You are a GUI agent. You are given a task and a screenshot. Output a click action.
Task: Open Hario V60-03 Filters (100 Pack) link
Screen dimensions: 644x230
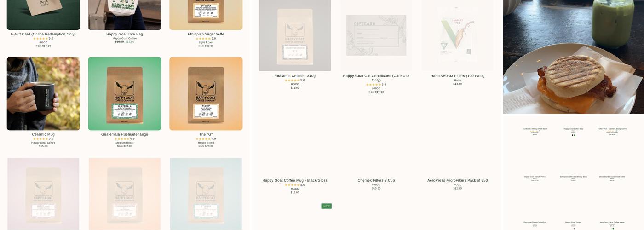pos(458,76)
